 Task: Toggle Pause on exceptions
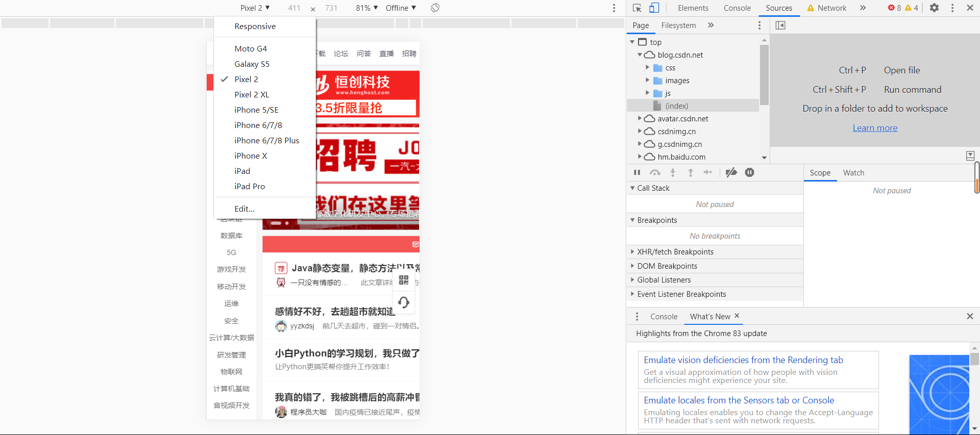pyautogui.click(x=749, y=172)
